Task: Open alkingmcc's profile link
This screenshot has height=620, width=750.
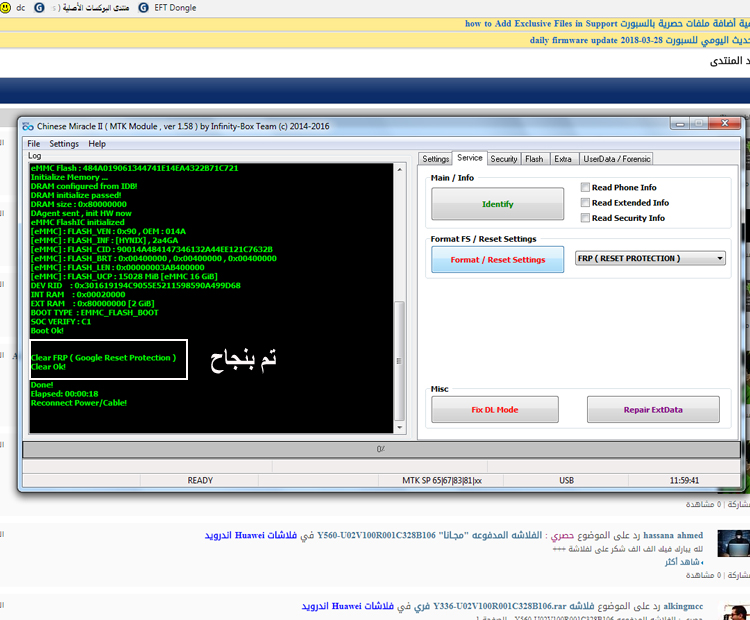Action: [683, 606]
